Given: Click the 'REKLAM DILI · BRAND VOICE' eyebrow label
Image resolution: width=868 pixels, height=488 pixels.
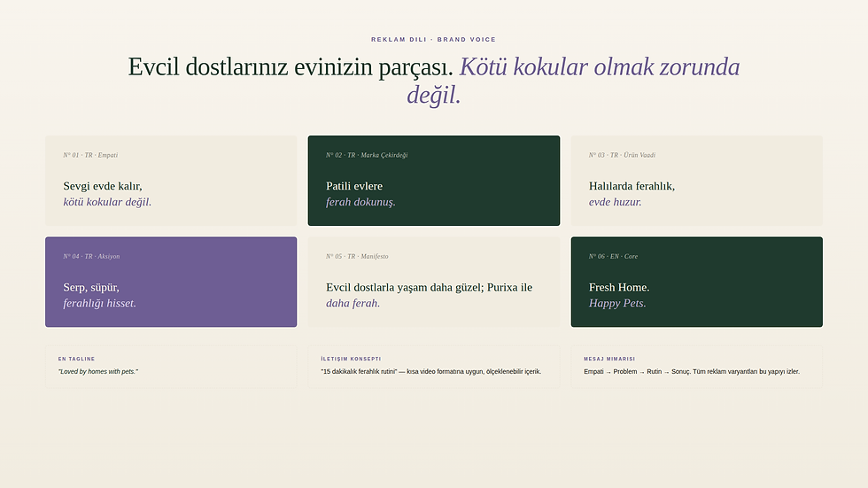Looking at the screenshot, I should tap(433, 39).
